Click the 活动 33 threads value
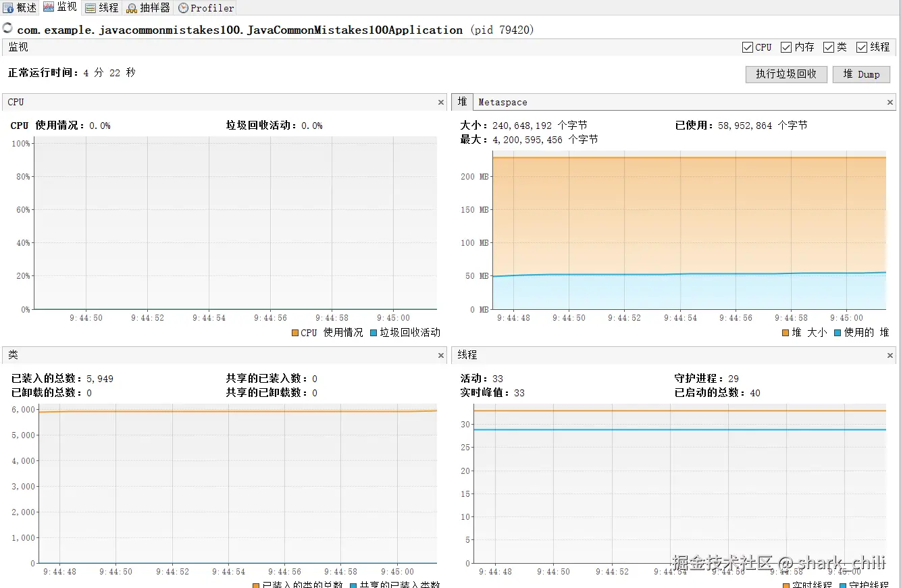The height and width of the screenshot is (588, 901). (x=498, y=379)
